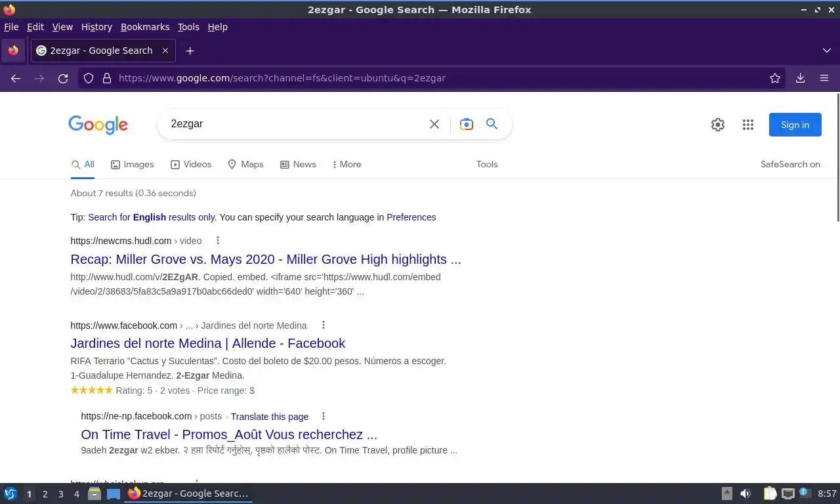840x504 pixels.
Task: Open Jardines del norte Medina Facebook result
Action: click(x=208, y=343)
